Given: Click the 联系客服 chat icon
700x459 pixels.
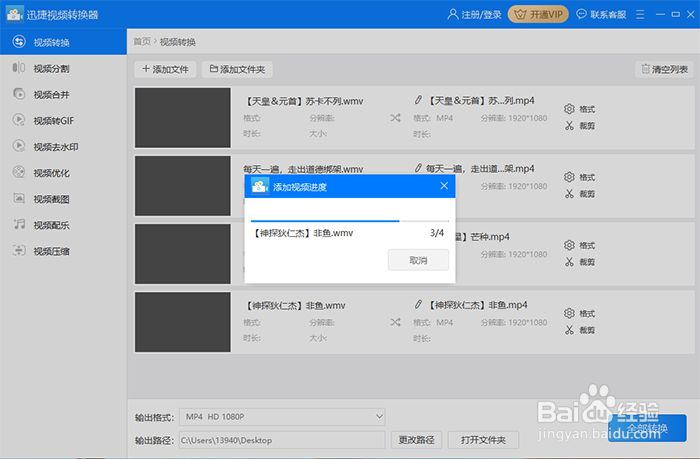Looking at the screenshot, I should pyautogui.click(x=581, y=14).
